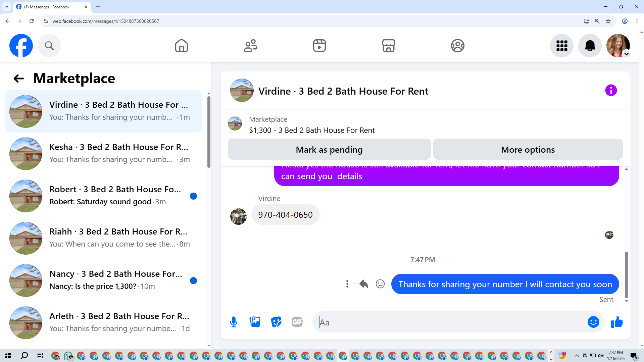Viewport: 644px width, 362px height.
Task: Open the Riahh conversation
Action: pyautogui.click(x=103, y=238)
